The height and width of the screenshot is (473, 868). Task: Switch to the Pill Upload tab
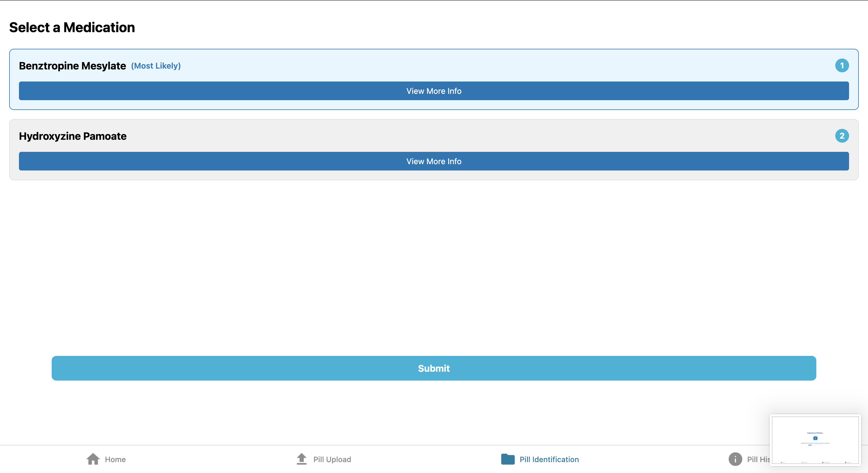(332, 460)
